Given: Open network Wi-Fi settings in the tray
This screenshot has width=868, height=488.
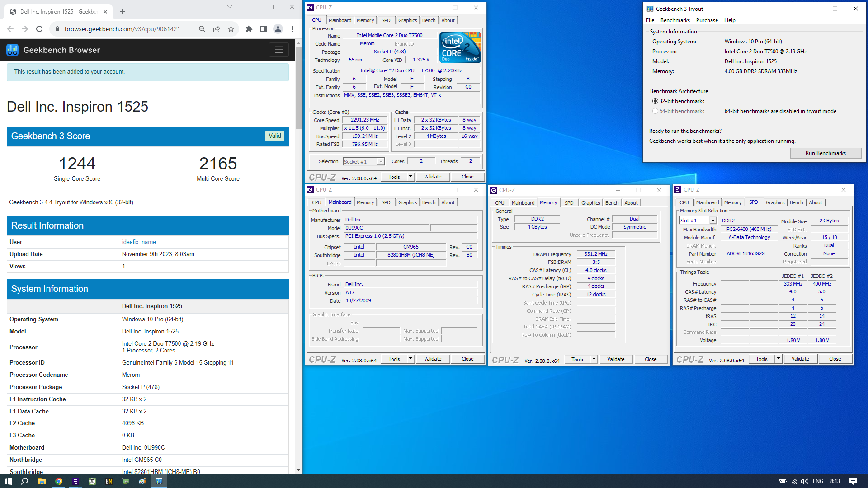Looking at the screenshot, I should 794,481.
